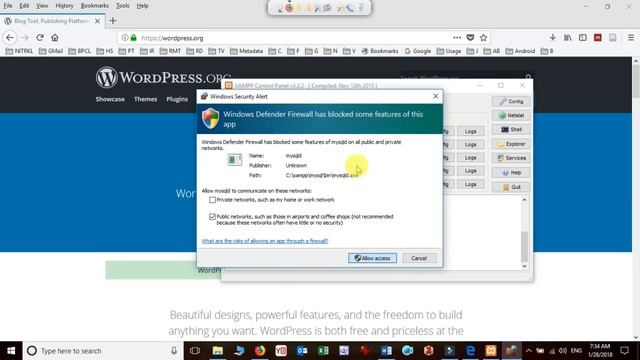Open the Usage bookmark folder
Viewport: 640px width, 360px height.
pyautogui.click(x=449, y=51)
